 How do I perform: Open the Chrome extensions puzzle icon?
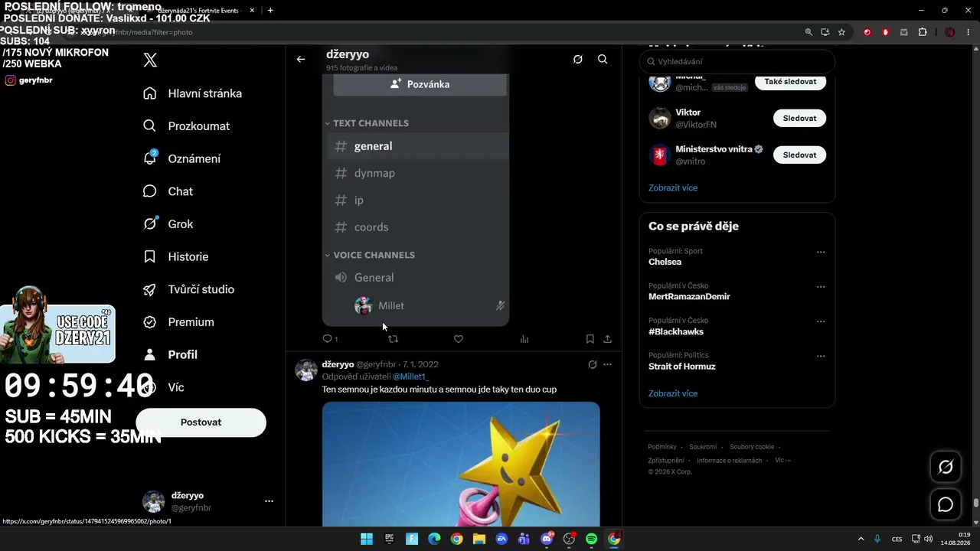(923, 32)
